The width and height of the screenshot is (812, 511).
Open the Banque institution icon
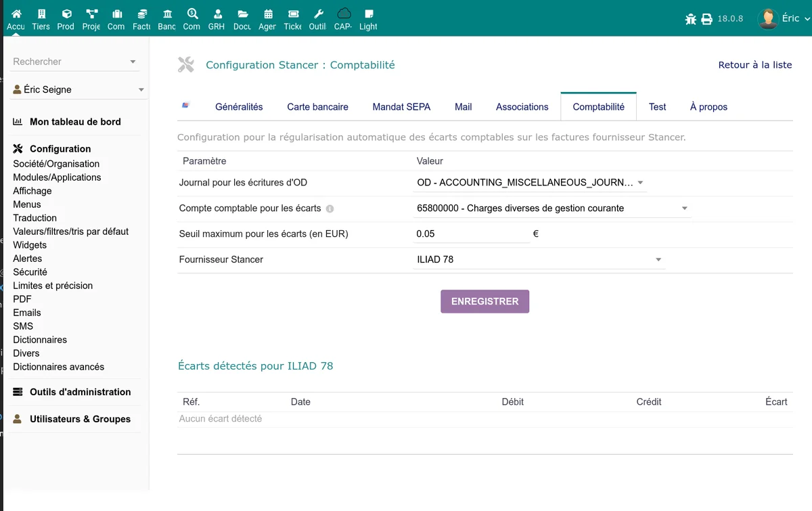[167, 14]
